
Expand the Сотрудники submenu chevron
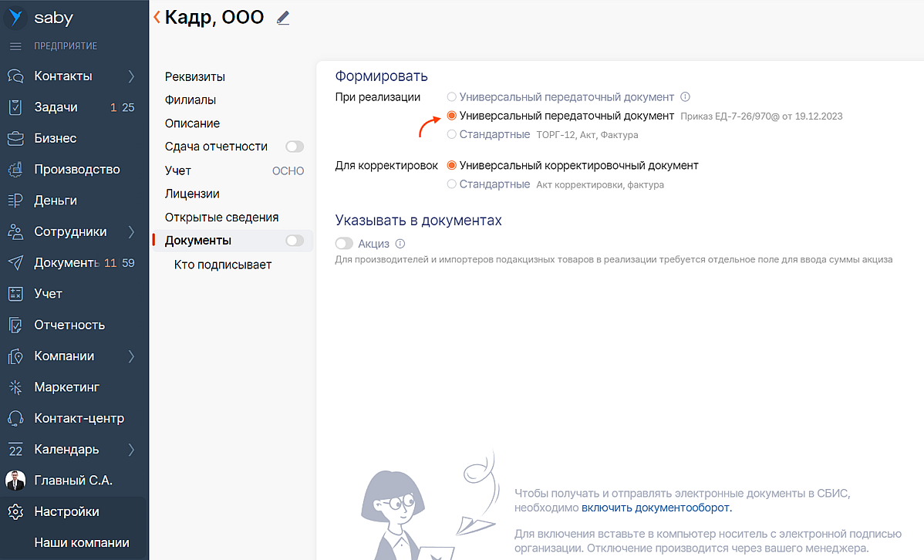(131, 231)
